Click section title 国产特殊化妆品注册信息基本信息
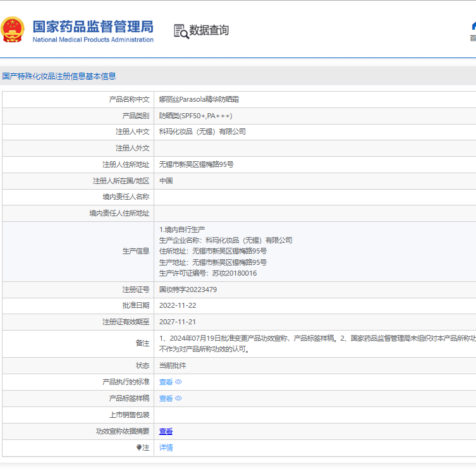 [59, 76]
